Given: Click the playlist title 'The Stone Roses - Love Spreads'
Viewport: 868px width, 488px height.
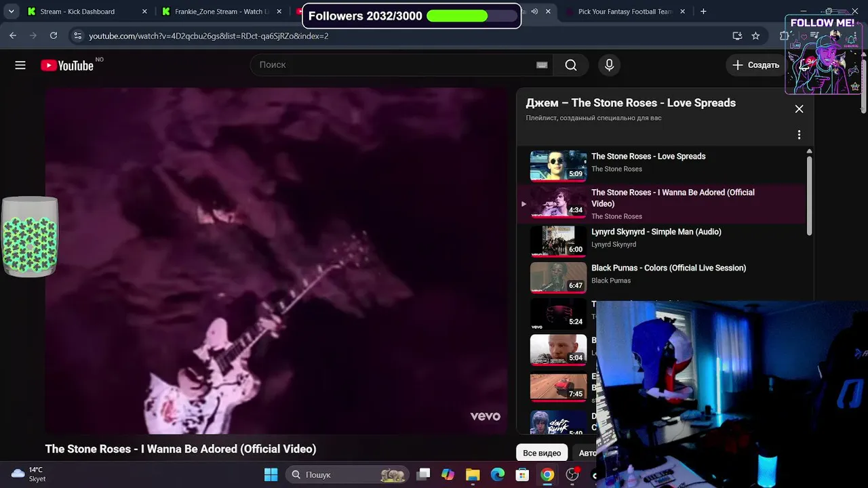Looking at the screenshot, I should coord(648,157).
